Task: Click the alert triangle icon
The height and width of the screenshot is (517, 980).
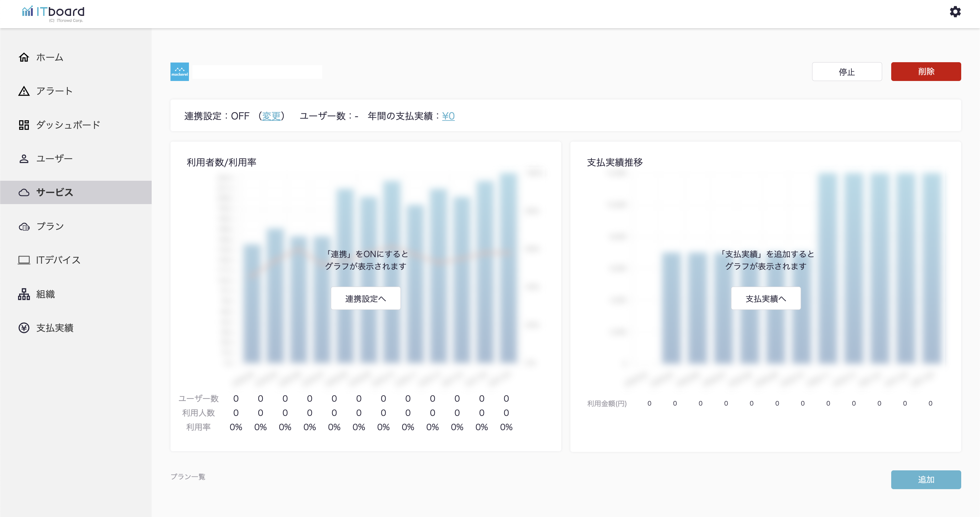Action: (24, 91)
